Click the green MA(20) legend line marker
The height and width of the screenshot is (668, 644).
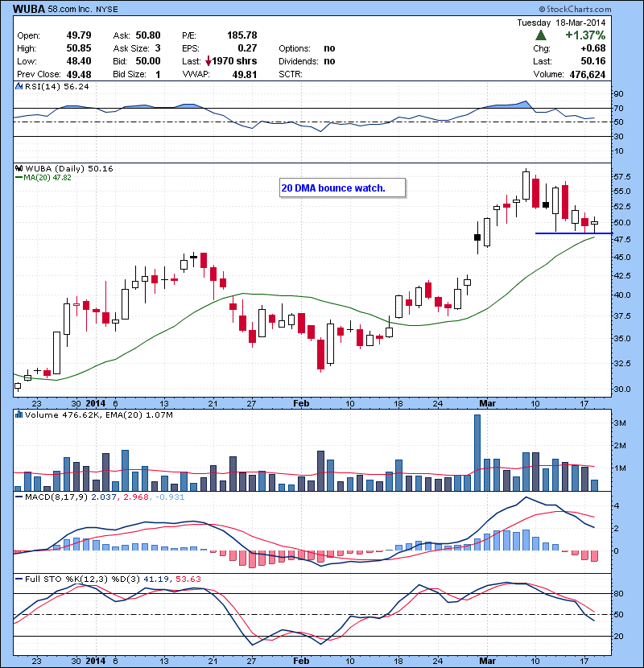19,178
